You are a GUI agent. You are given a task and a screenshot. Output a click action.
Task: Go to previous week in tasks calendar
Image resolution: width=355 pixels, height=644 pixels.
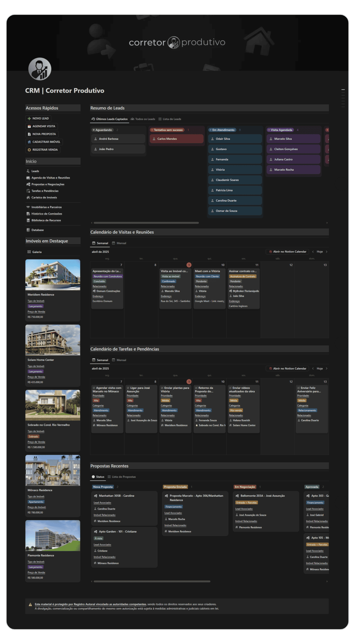click(x=313, y=368)
